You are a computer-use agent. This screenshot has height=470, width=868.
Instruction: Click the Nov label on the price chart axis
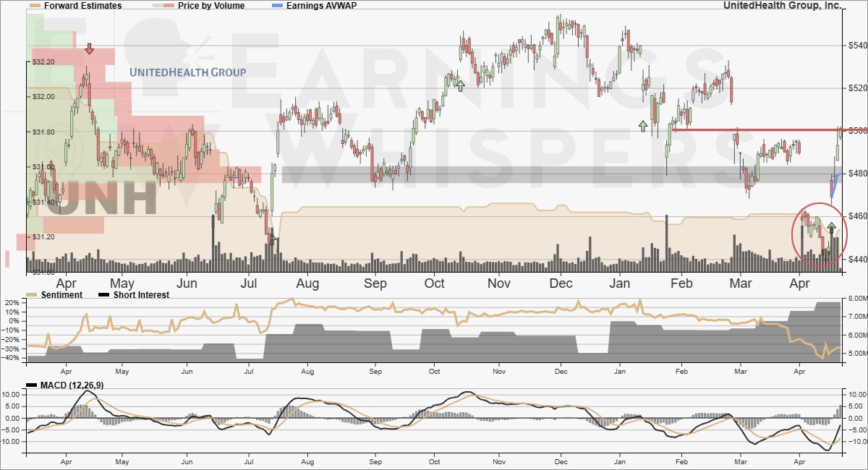pos(498,283)
